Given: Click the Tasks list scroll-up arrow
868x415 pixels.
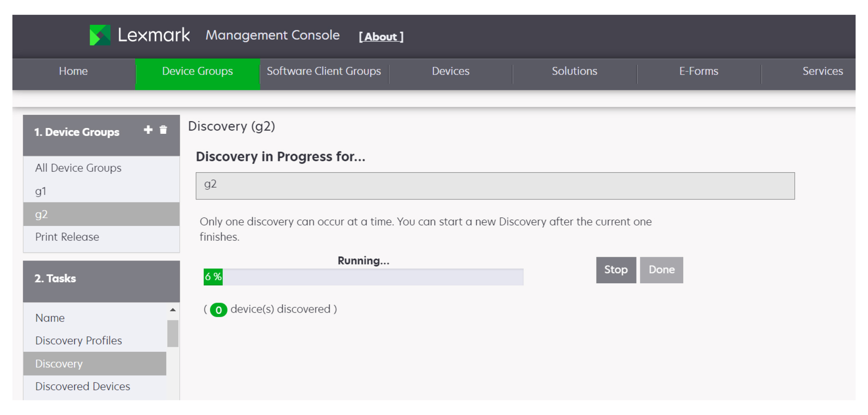Looking at the screenshot, I should (173, 310).
